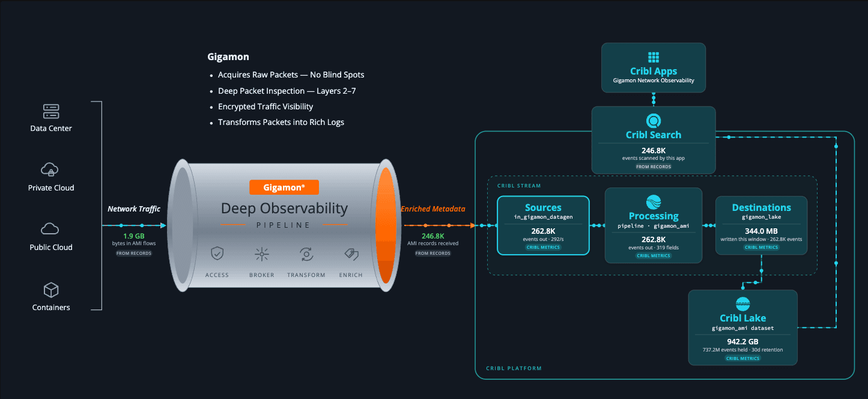868x399 pixels.
Task: Open the Destinations card heading
Action: 761,207
